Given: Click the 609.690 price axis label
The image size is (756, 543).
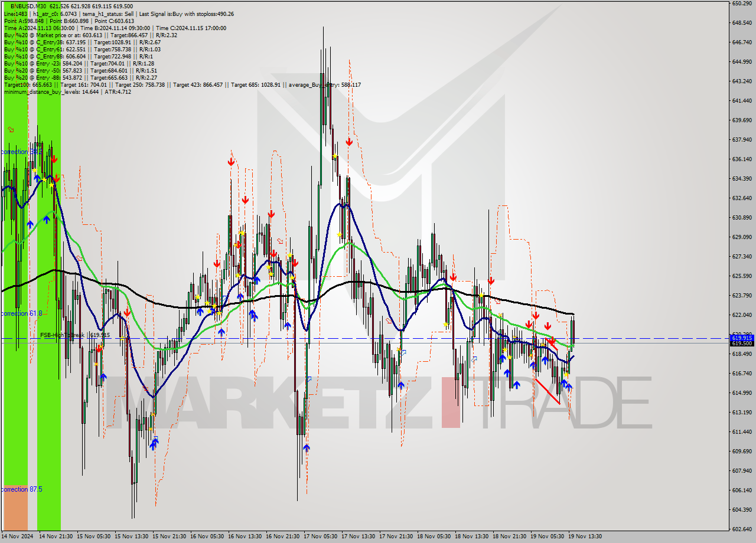Looking at the screenshot, I should 742,452.
